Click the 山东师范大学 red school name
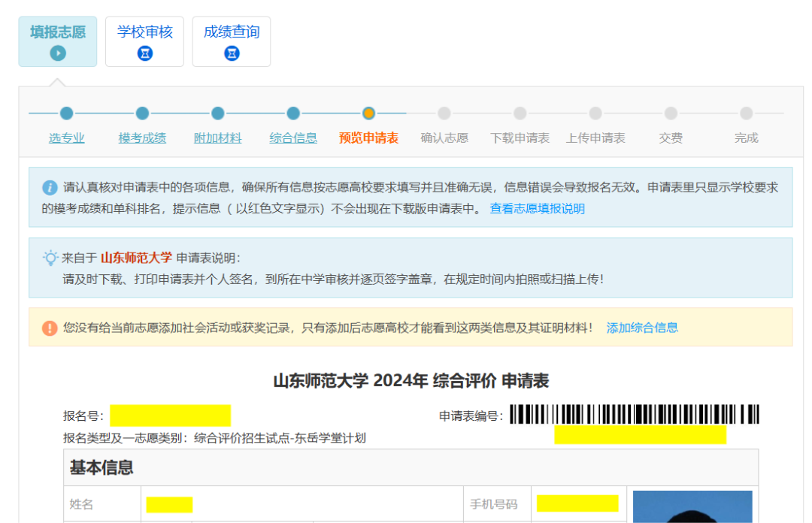The width and height of the screenshot is (812, 523). (x=136, y=258)
